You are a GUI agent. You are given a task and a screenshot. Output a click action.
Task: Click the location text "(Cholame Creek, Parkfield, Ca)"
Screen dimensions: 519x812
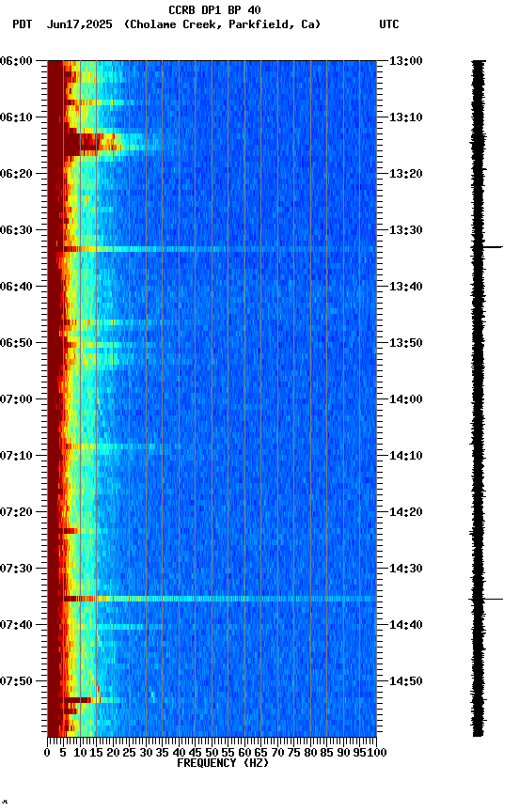point(222,24)
